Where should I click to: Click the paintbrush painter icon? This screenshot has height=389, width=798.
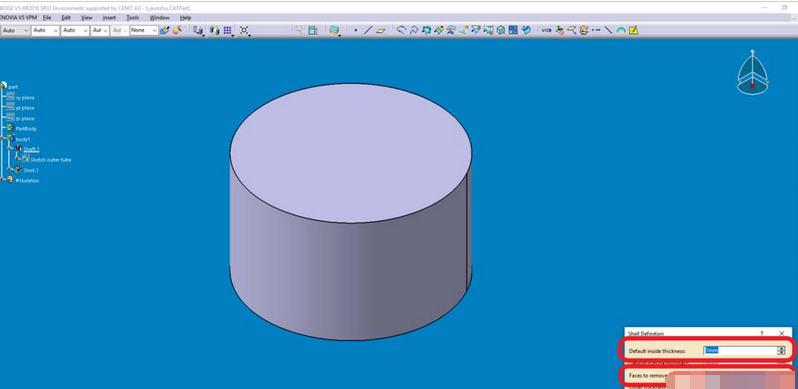165,31
